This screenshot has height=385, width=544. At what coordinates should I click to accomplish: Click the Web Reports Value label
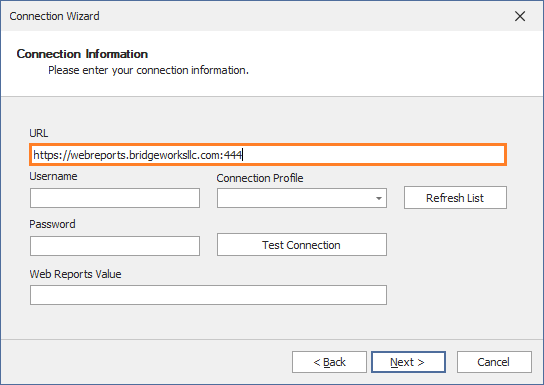click(x=76, y=274)
